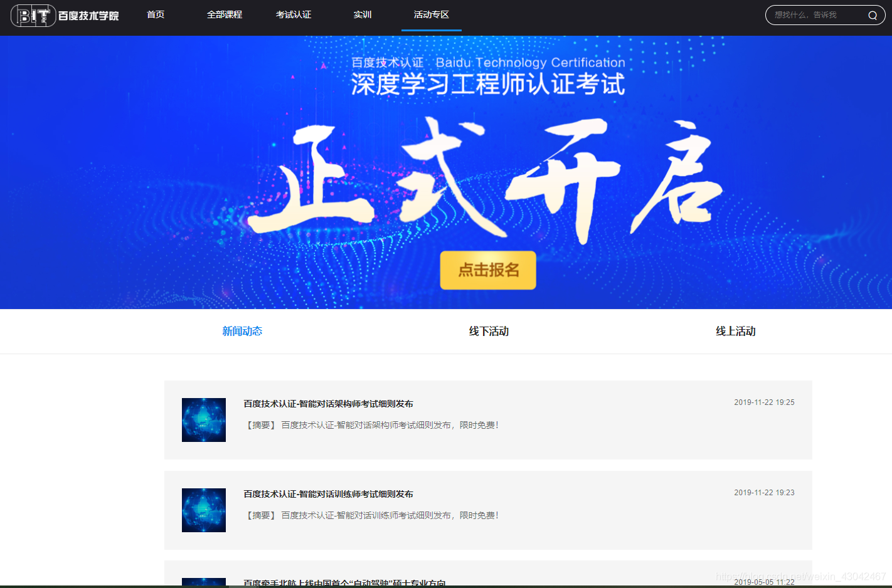Click the date 2019-11-22 19:25
The height and width of the screenshot is (588, 892).
click(x=764, y=402)
